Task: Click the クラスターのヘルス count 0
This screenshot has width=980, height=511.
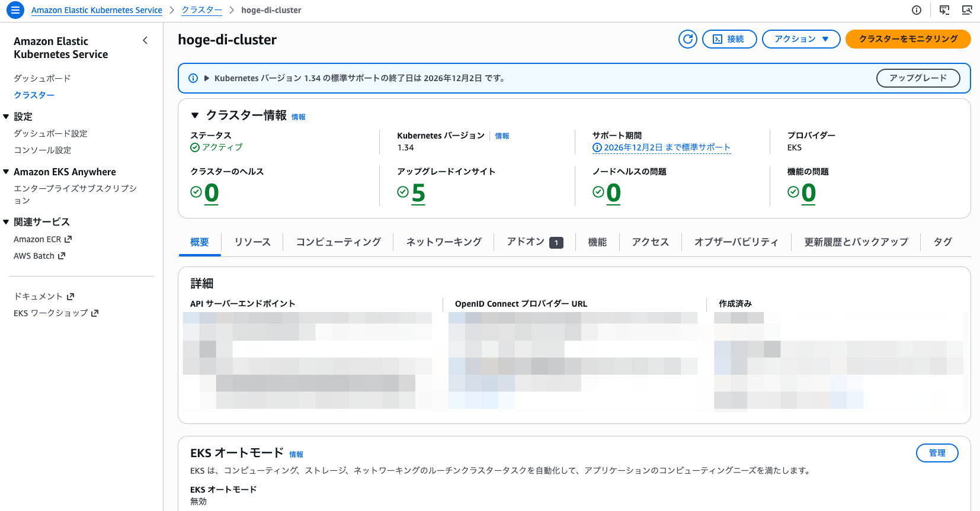Action: [212, 193]
